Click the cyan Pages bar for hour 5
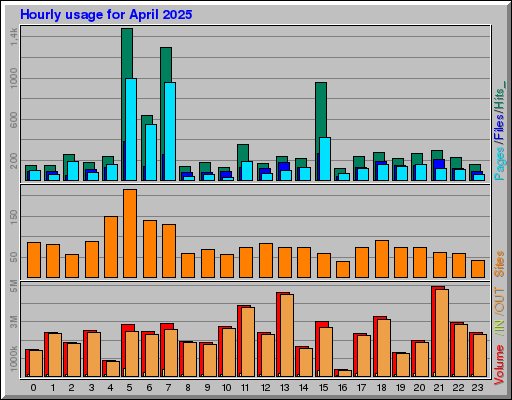Image resolution: width=512 pixels, height=400 pixels. [x=131, y=130]
